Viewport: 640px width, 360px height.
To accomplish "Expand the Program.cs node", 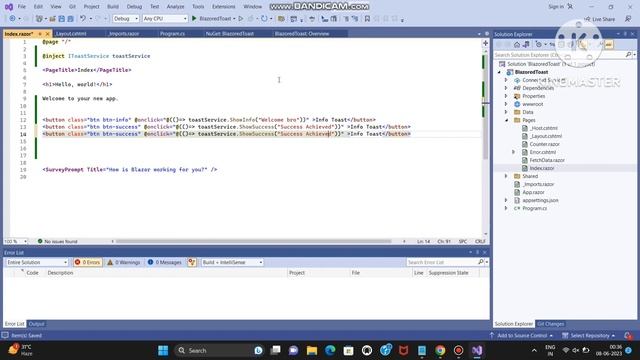I will coord(506,208).
